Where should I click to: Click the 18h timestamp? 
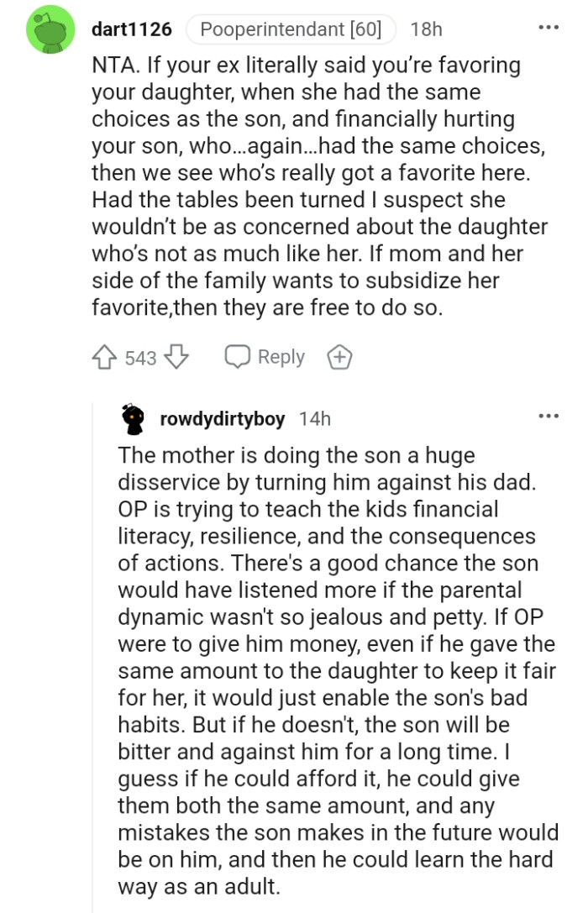[x=426, y=29]
